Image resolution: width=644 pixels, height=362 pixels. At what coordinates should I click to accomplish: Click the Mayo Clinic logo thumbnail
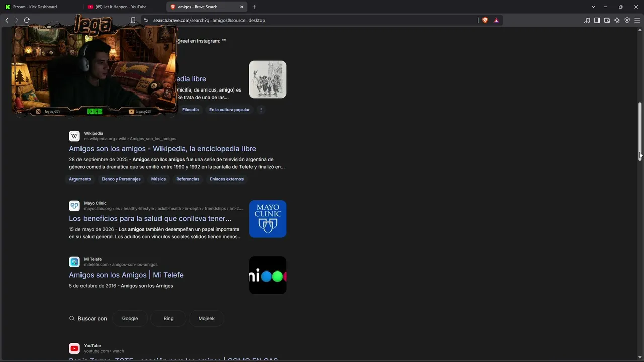[268, 219]
